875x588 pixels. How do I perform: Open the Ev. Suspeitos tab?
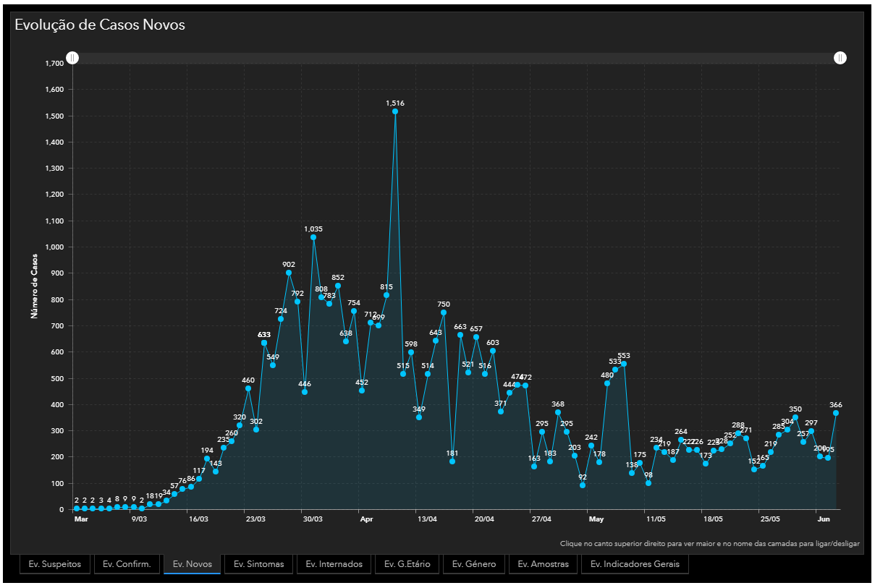[x=55, y=564]
